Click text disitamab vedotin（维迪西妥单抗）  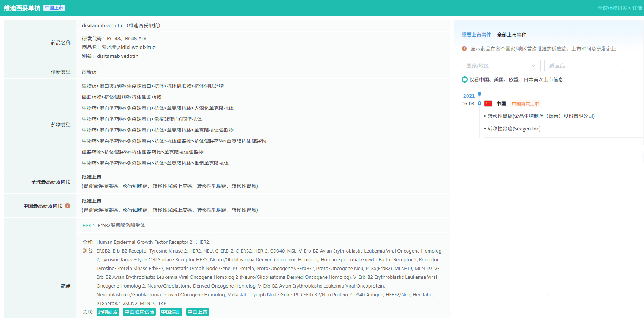tap(122, 25)
